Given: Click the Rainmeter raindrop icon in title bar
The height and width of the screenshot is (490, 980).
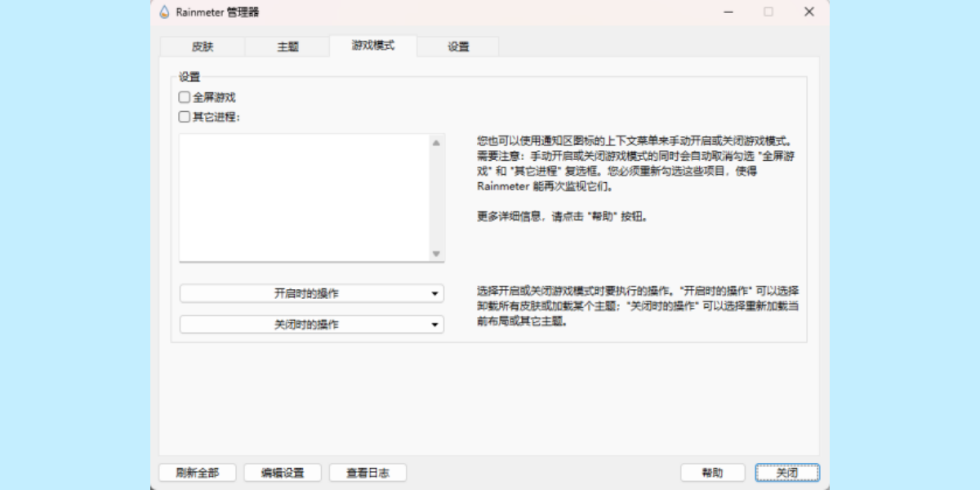Looking at the screenshot, I should [164, 12].
